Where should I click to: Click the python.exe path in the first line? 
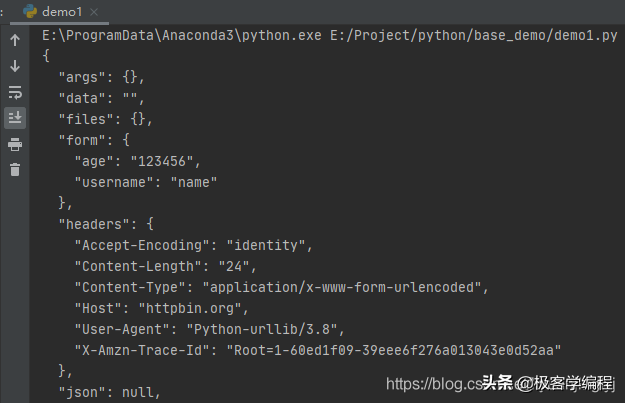pyautogui.click(x=182, y=35)
